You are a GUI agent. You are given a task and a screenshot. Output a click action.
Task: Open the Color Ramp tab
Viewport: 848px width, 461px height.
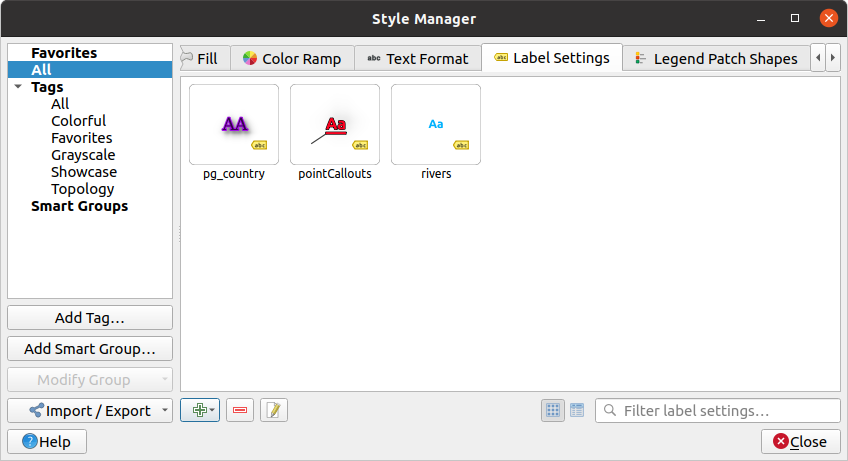click(292, 58)
